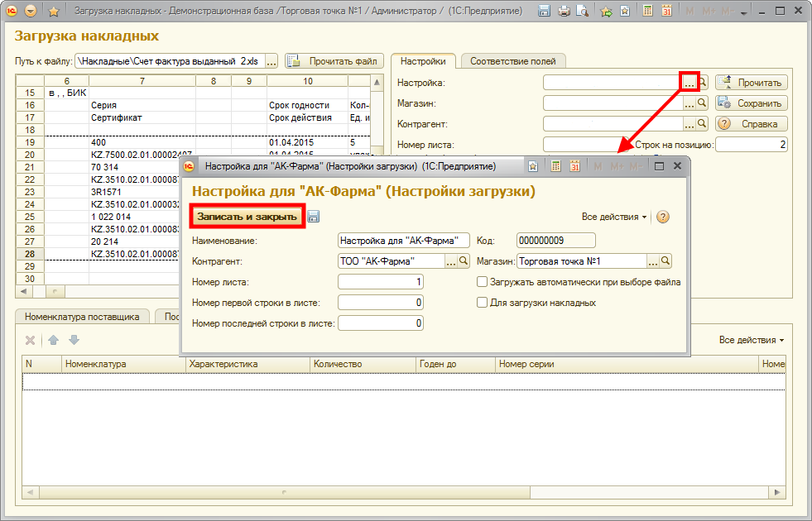
Task: Click the 'Номер листа' input field in dialog
Action: click(381, 282)
